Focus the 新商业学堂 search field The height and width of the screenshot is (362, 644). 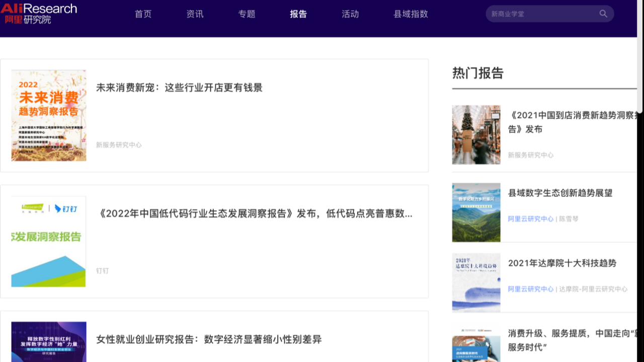(x=549, y=14)
